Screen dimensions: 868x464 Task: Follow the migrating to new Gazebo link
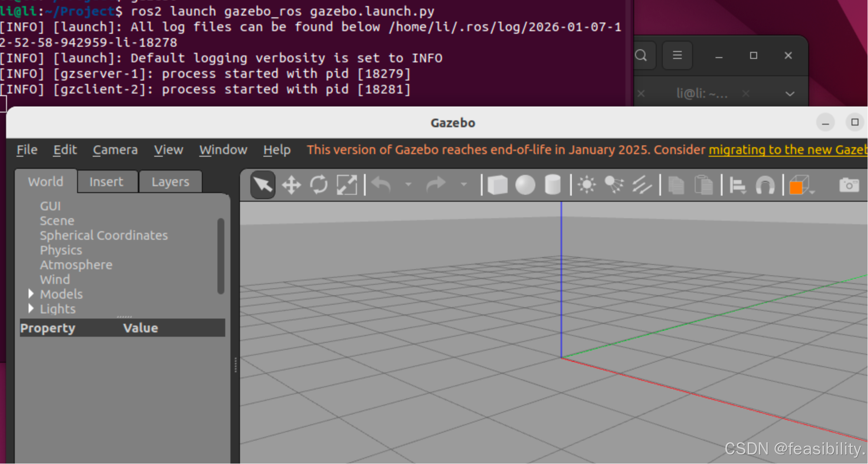[x=788, y=150]
